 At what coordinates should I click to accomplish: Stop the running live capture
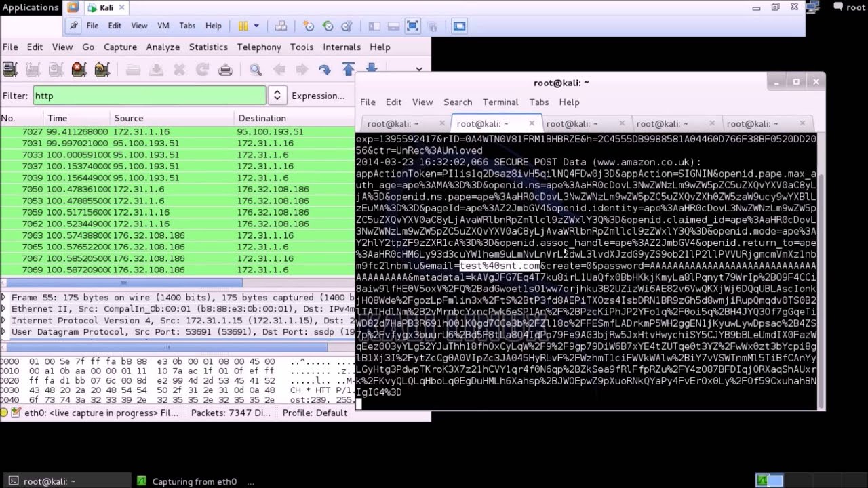[79, 69]
